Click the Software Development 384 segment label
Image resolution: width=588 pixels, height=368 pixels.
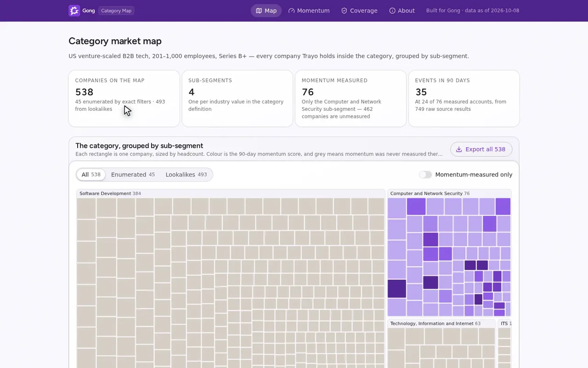(110, 194)
